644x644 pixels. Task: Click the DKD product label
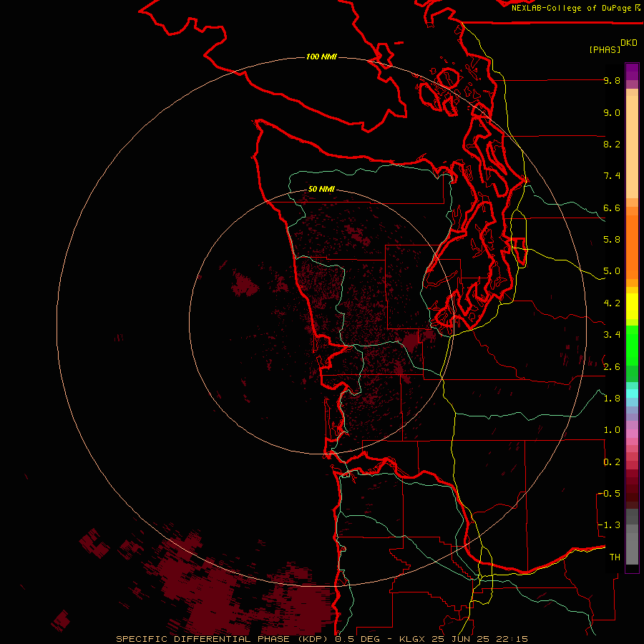point(628,43)
